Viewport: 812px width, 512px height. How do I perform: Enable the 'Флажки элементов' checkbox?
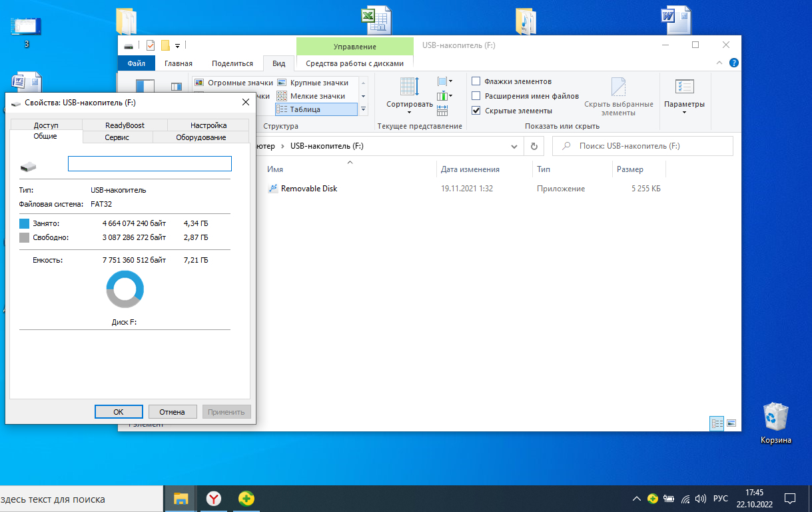(476, 81)
